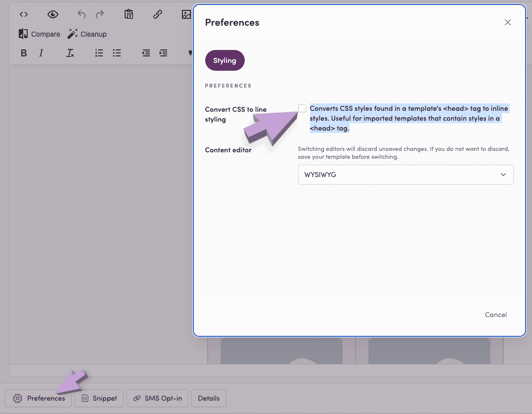Increase the indent
532x414 pixels.
pos(163,53)
